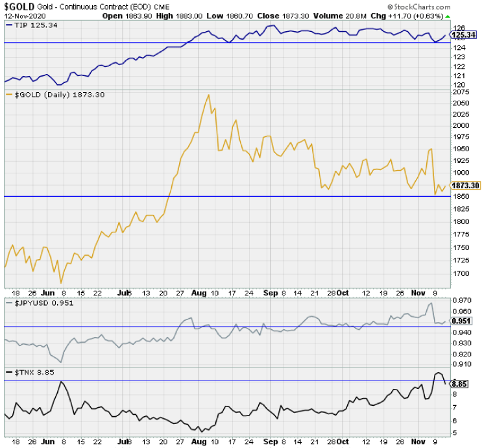Click the 0.951 price tag on the JPYUSD axis
This screenshot has height=448, width=484.
coord(461,321)
